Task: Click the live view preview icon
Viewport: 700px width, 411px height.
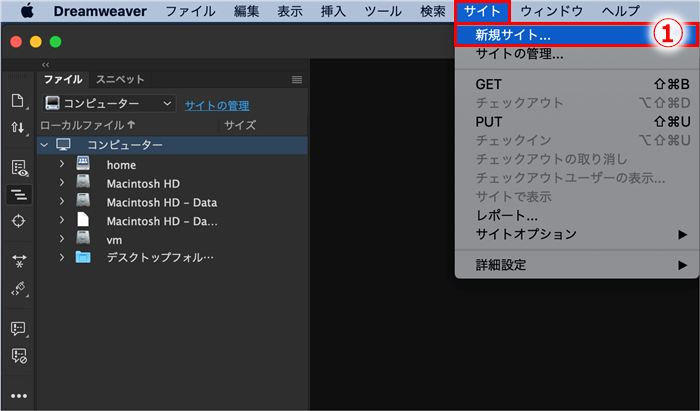Action: tap(19, 168)
